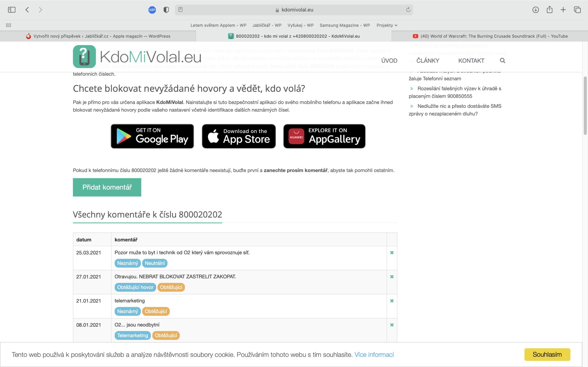Click the Download on the App Store badge

tap(238, 136)
